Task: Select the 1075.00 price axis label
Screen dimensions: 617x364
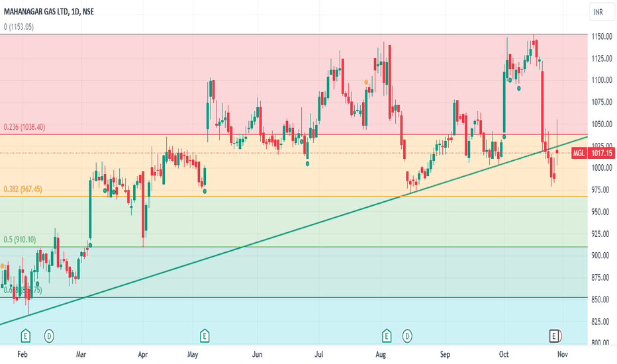Action: click(x=602, y=102)
